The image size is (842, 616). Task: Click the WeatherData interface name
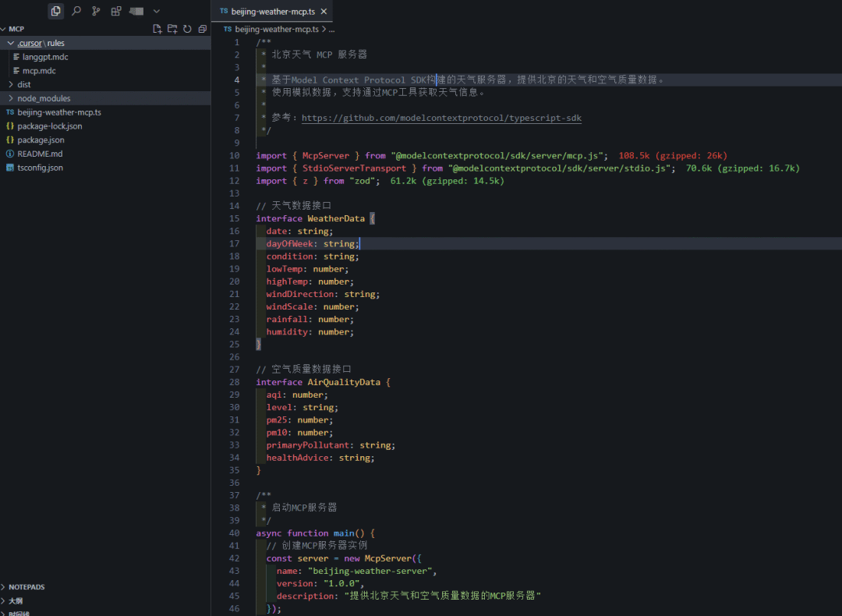pos(336,218)
